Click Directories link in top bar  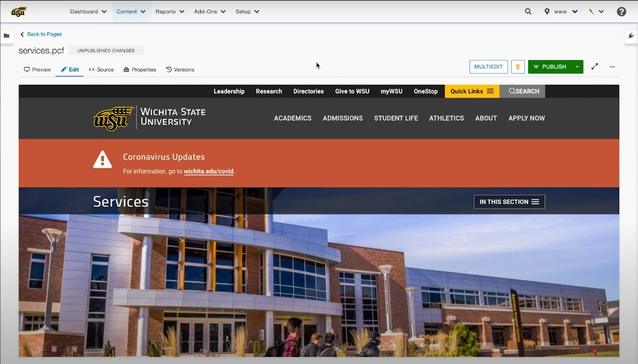click(308, 91)
